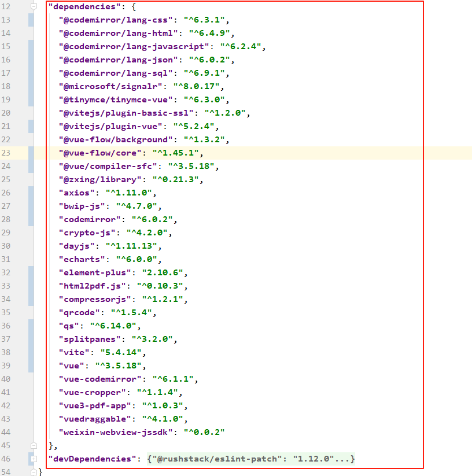Click line number 23 in the gutter
This screenshot has height=476, width=472.
[x=6, y=153]
